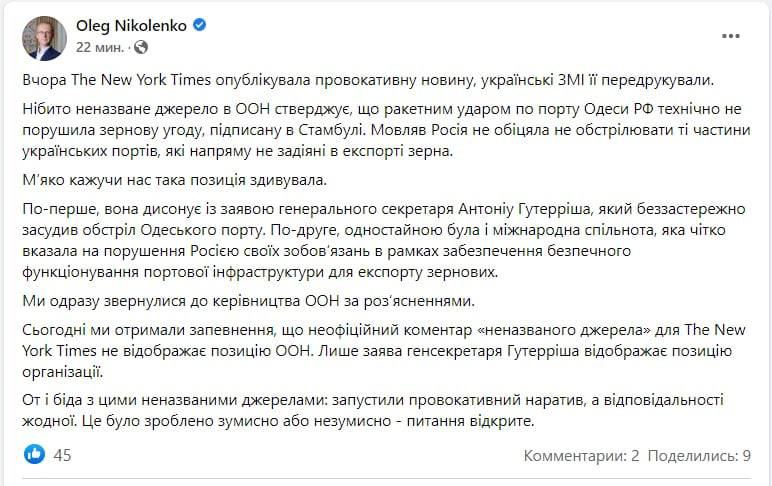Click the final paragraph starting 'От і біда'
The width and height of the screenshot is (772, 486).
click(x=380, y=410)
